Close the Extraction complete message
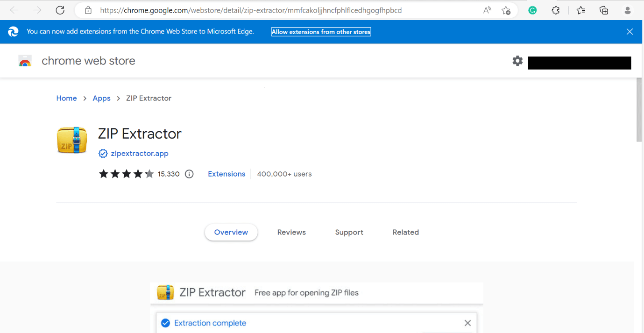The height and width of the screenshot is (333, 644). coord(467,323)
